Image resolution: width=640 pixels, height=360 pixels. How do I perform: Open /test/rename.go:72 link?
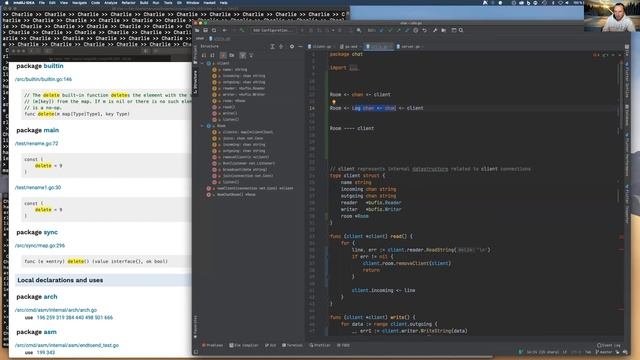click(36, 143)
